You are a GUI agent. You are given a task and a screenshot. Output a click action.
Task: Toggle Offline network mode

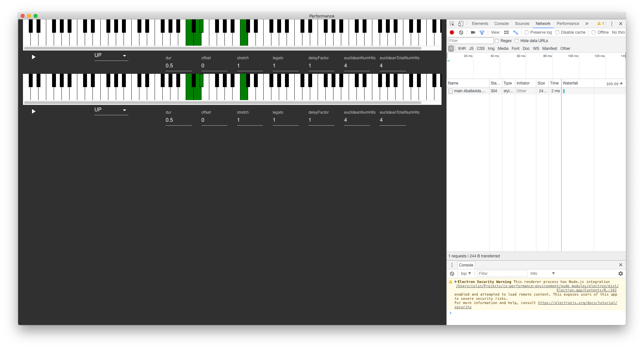594,32
